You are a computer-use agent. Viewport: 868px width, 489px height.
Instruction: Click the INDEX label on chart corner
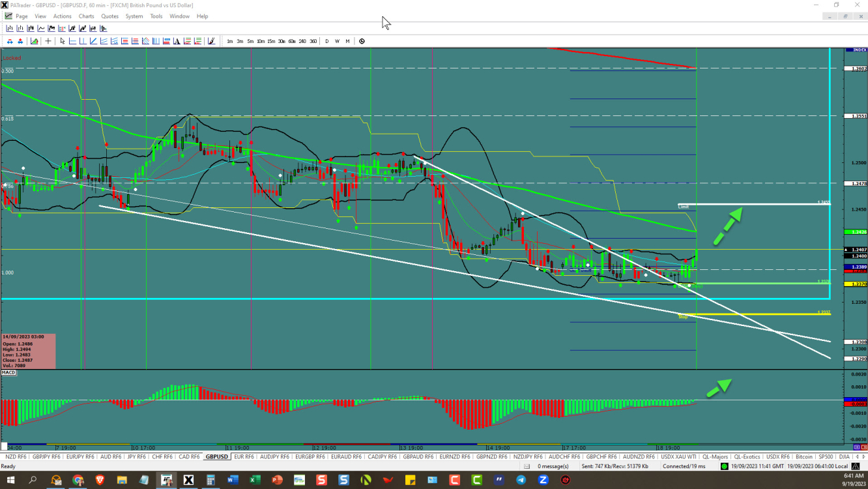pos(858,50)
